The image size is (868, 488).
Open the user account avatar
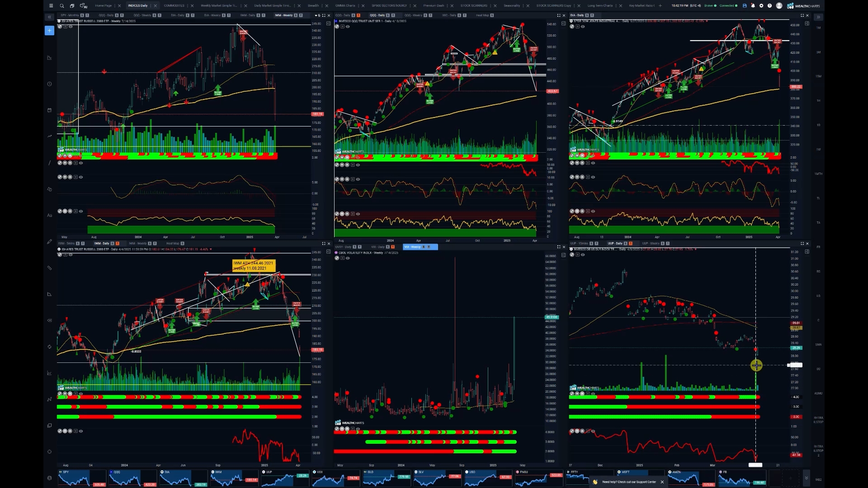tap(779, 6)
